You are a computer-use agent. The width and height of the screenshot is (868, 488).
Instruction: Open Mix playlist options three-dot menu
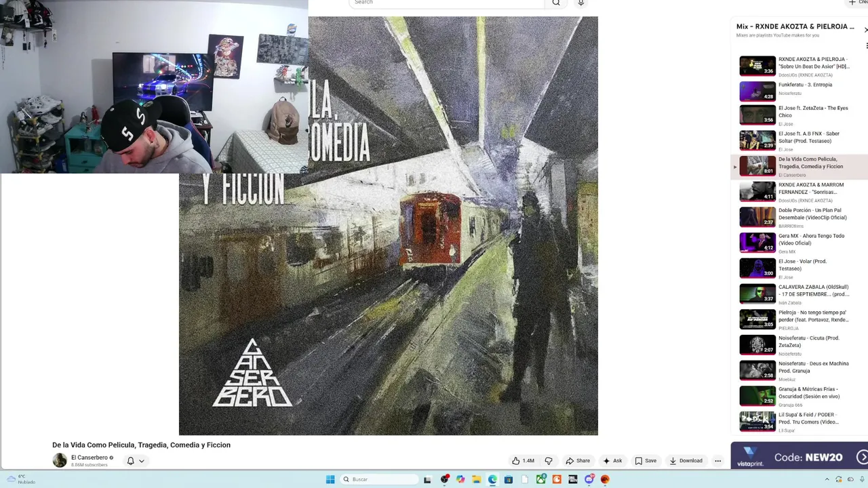[x=866, y=46]
